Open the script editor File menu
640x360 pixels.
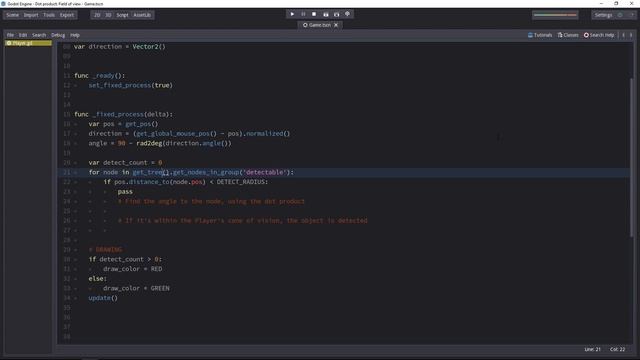pos(10,35)
